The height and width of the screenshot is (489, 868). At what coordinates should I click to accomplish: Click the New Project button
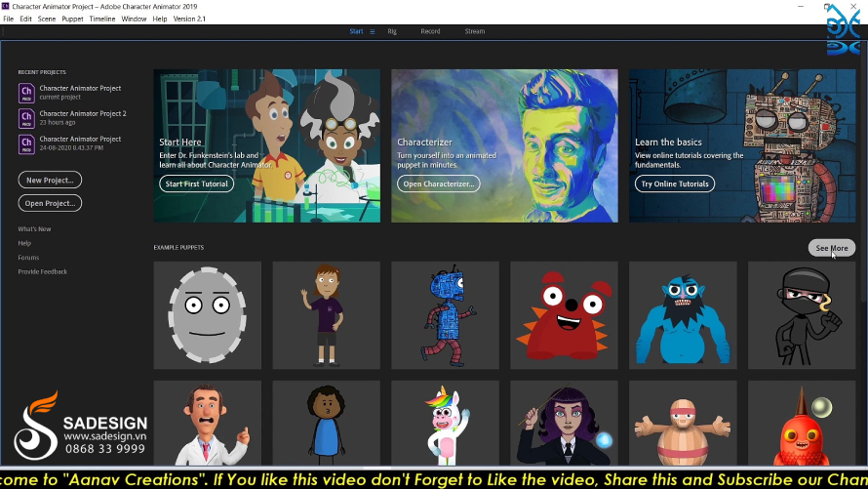(x=50, y=180)
